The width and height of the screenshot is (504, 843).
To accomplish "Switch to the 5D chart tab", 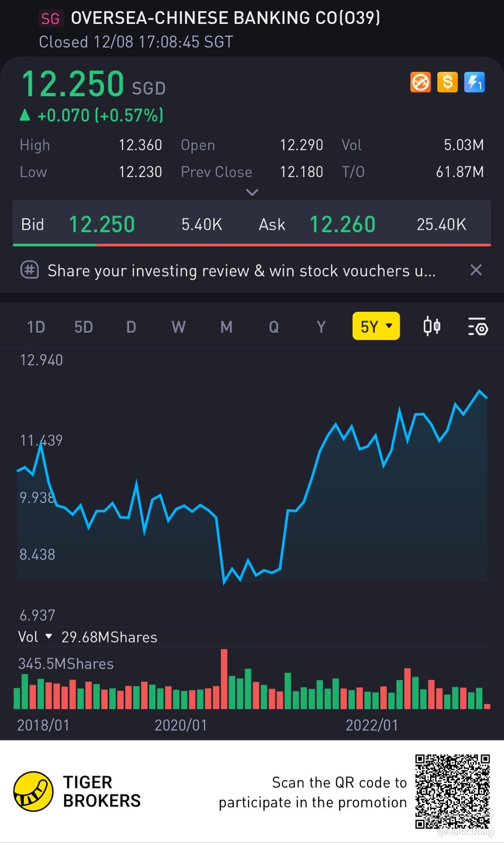I will [x=84, y=327].
